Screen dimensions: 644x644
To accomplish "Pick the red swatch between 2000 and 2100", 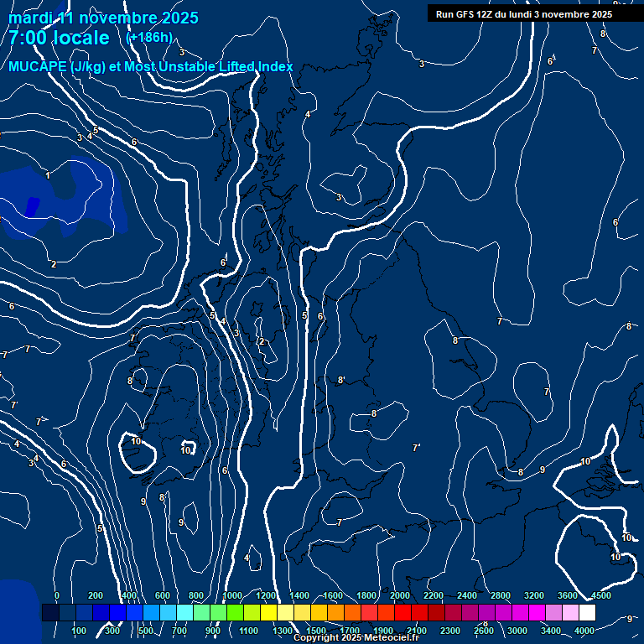I will pyautogui.click(x=402, y=612).
